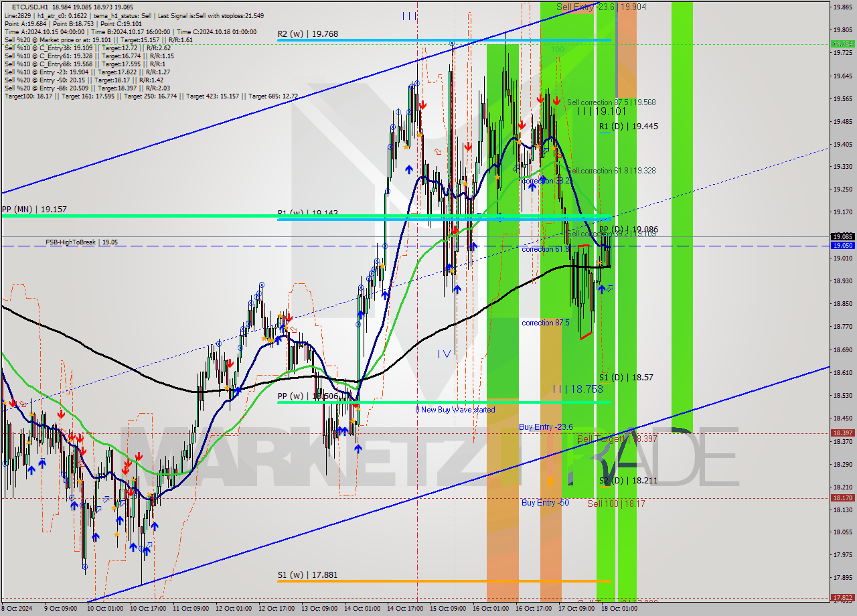
Task: Click the '8 Oct 2024' time axis label
Action: (17, 609)
